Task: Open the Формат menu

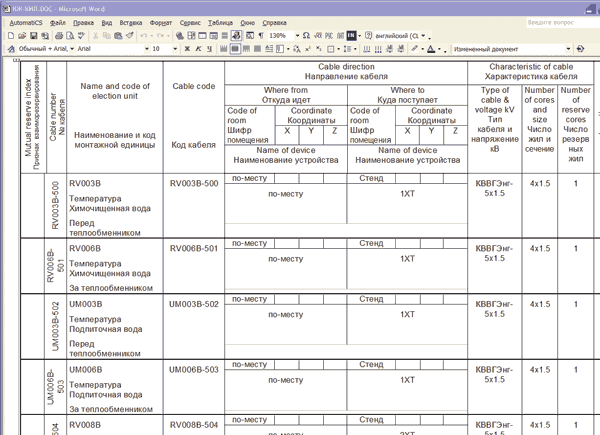Action: pyautogui.click(x=161, y=23)
